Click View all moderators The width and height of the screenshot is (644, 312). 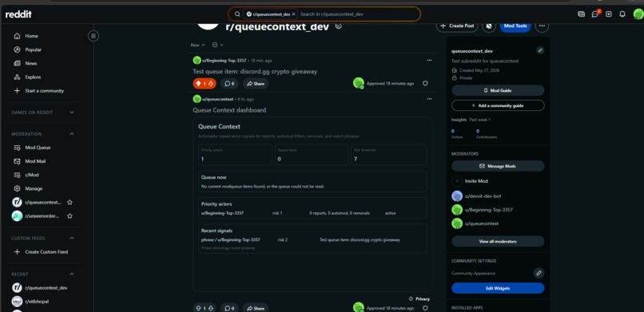(498, 242)
